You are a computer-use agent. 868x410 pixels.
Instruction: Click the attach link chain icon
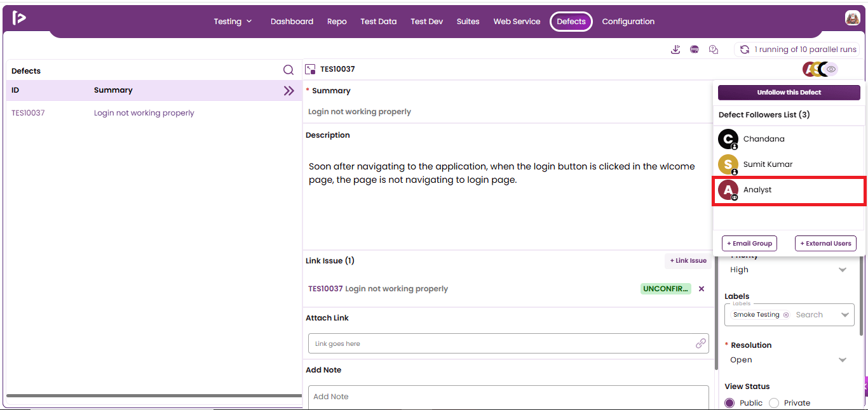(x=701, y=343)
